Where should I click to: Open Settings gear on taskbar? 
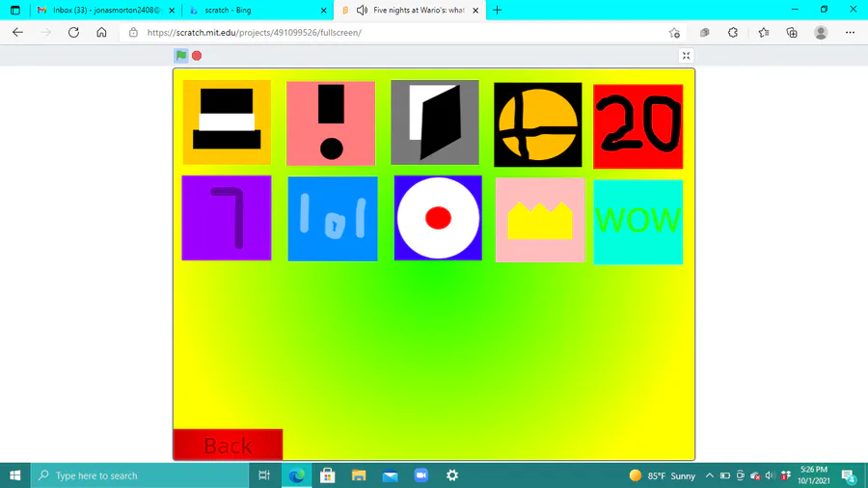(452, 475)
